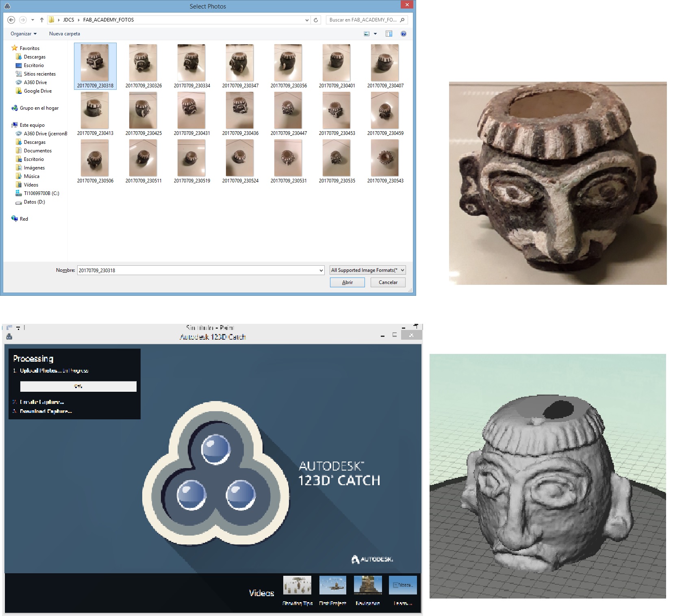Screen dimensions: 673x616
Task: Click JDCS in the address path
Action: coord(69,20)
